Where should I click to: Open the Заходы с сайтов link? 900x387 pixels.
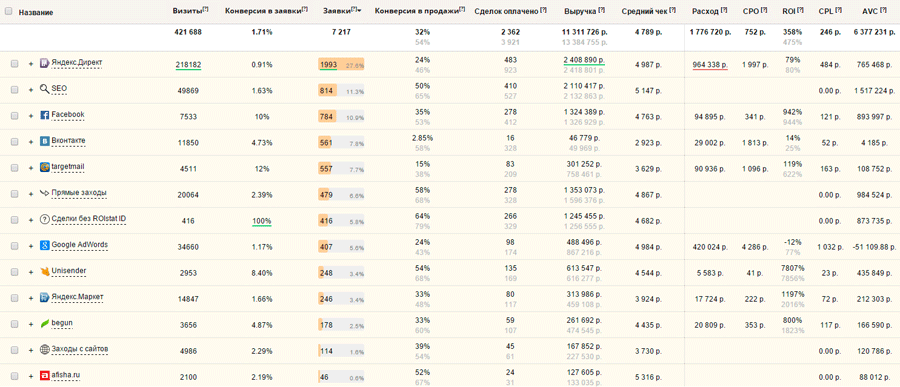[x=80, y=349]
